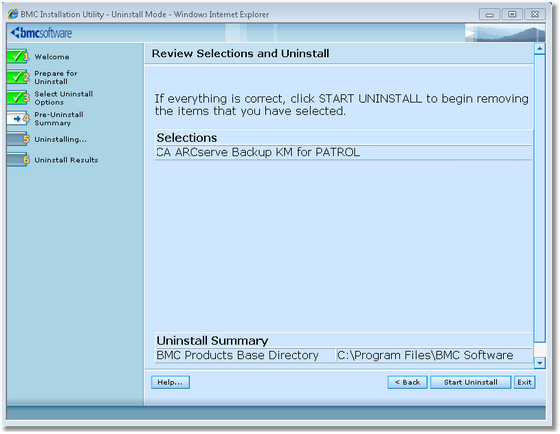Close the BMC Installation Utility window
This screenshot has height=434, width=560.
coord(535,14)
